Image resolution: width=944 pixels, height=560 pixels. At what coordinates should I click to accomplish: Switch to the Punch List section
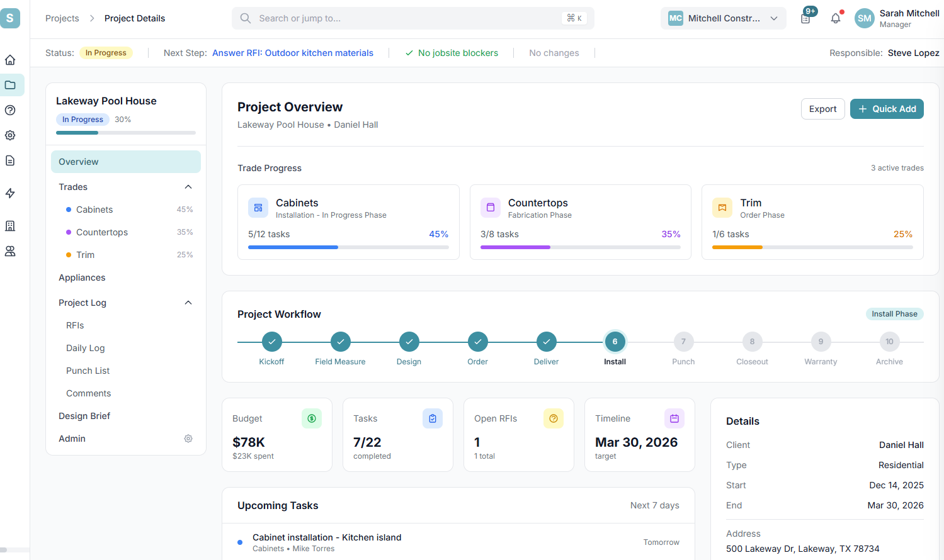pos(88,371)
